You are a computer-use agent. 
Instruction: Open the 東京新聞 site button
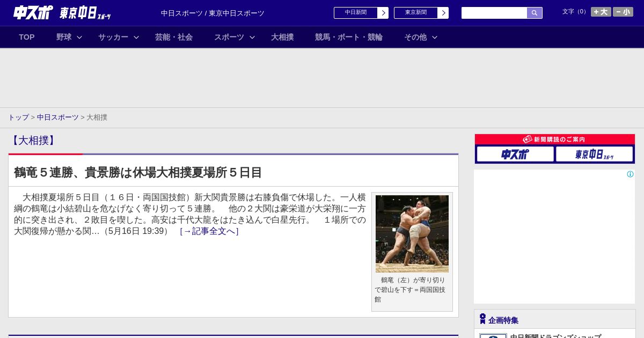(x=421, y=13)
